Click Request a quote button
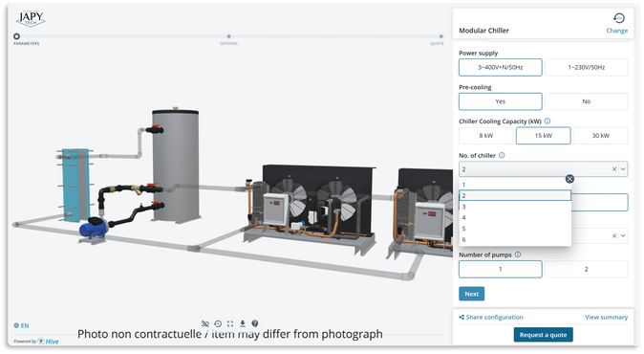Screen dimensions: 644x354 coord(543,335)
